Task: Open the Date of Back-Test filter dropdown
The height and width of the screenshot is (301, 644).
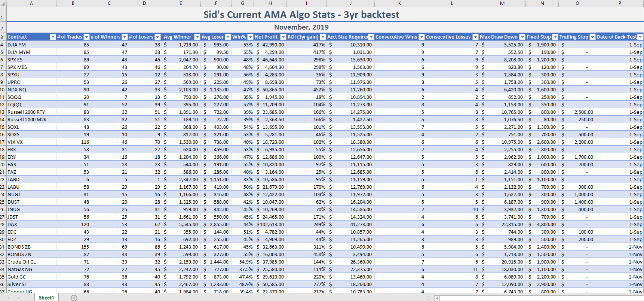Action: tap(640, 37)
